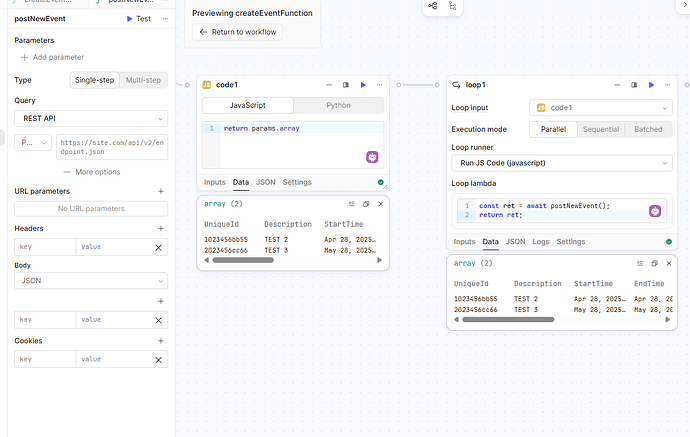Click the Cookies key input field

click(x=45, y=359)
